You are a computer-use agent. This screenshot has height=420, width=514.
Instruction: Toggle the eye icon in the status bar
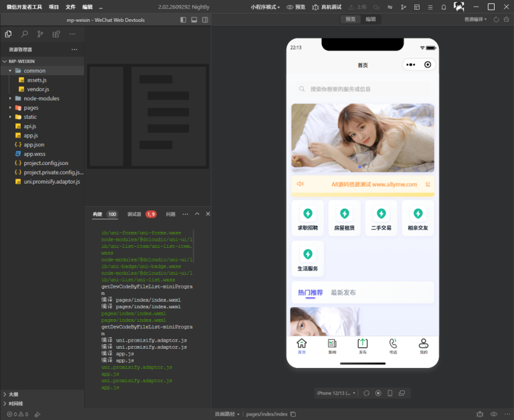(x=493, y=414)
